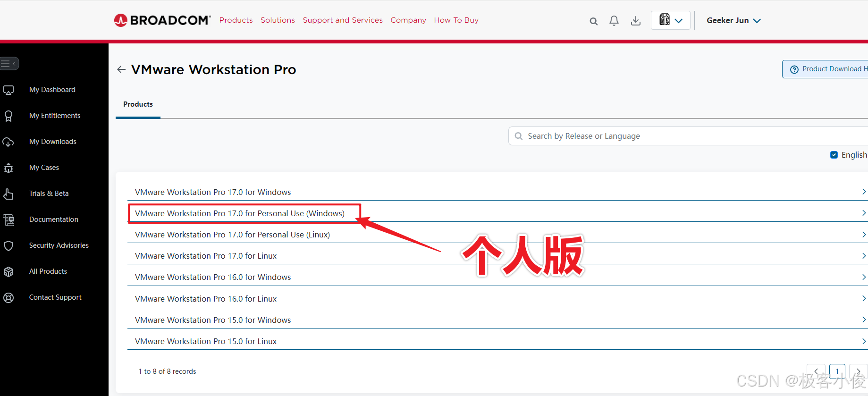
Task: Open Documentation link in sidebar
Action: pyautogui.click(x=54, y=219)
